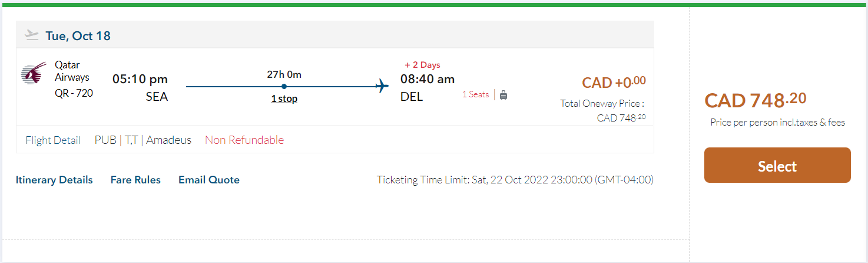Click the Non Refundable label
868x263 pixels.
point(244,140)
